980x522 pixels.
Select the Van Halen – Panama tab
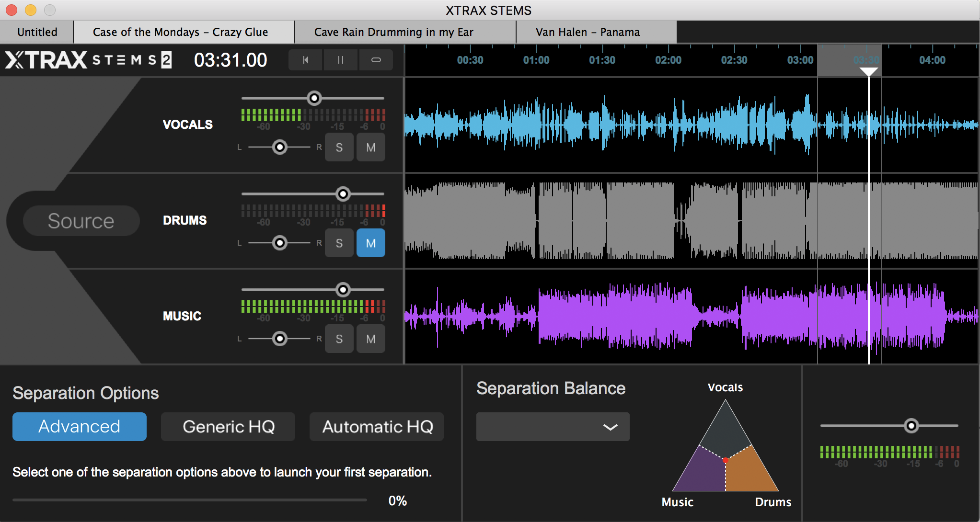point(587,32)
